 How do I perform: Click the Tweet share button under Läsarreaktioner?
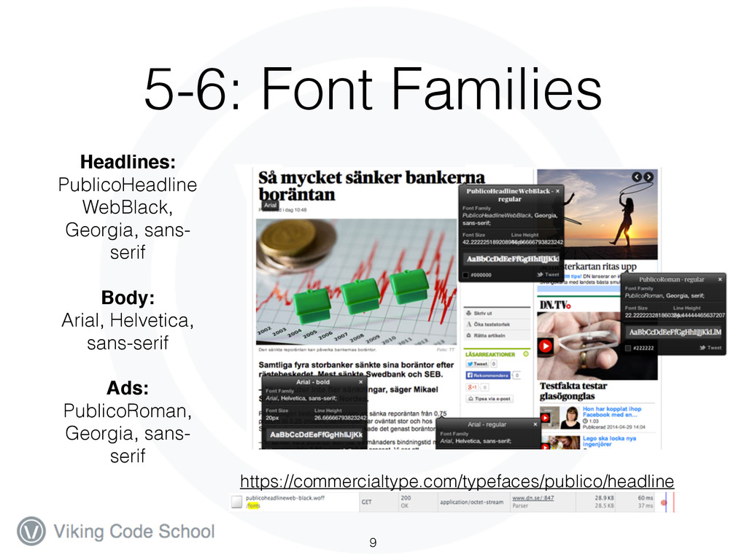(477, 364)
